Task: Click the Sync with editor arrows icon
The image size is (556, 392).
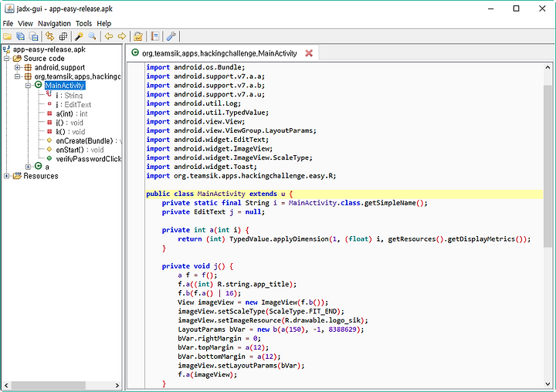Action: [50, 36]
